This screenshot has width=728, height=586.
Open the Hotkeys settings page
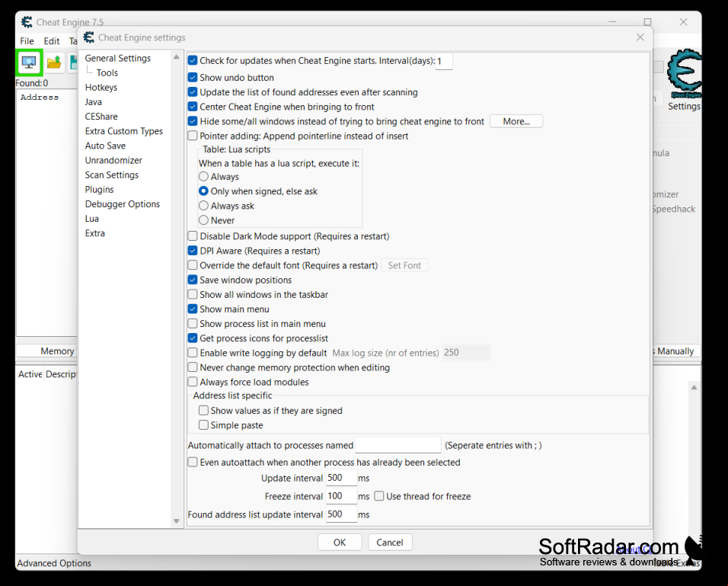click(x=101, y=88)
